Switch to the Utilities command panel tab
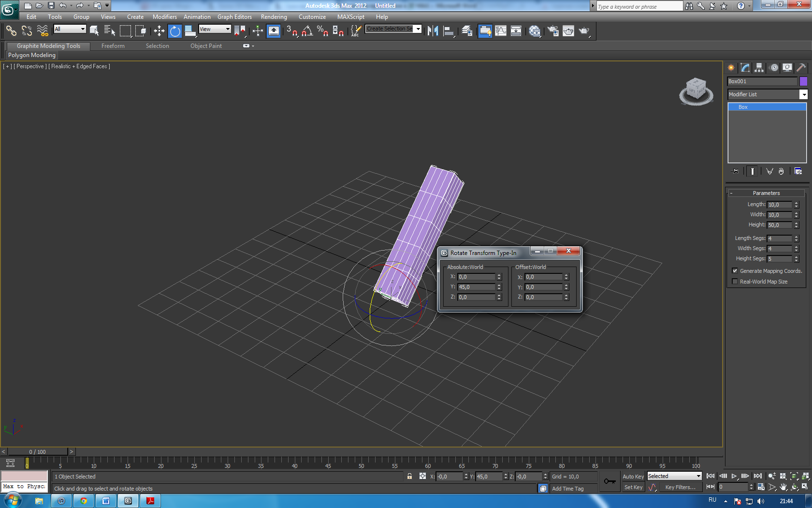 point(801,68)
